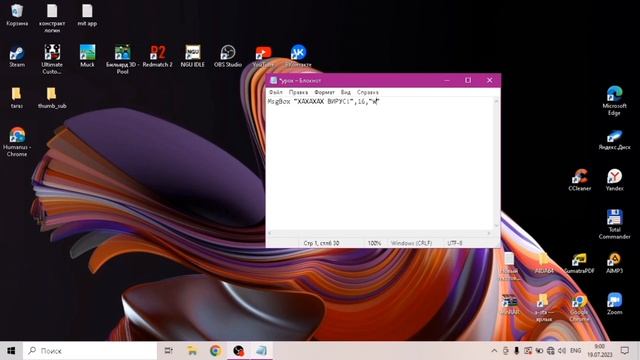The image size is (640, 360).
Task: Open the volume control in tray
Action: tap(562, 351)
